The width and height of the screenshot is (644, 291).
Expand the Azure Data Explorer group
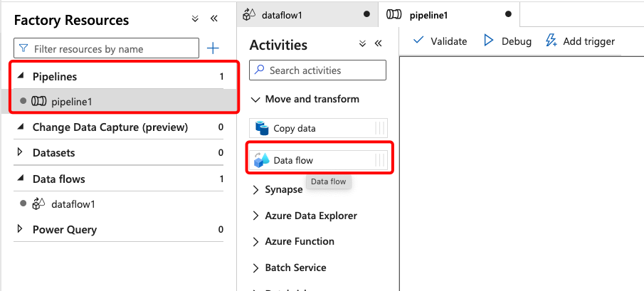pyautogui.click(x=256, y=216)
